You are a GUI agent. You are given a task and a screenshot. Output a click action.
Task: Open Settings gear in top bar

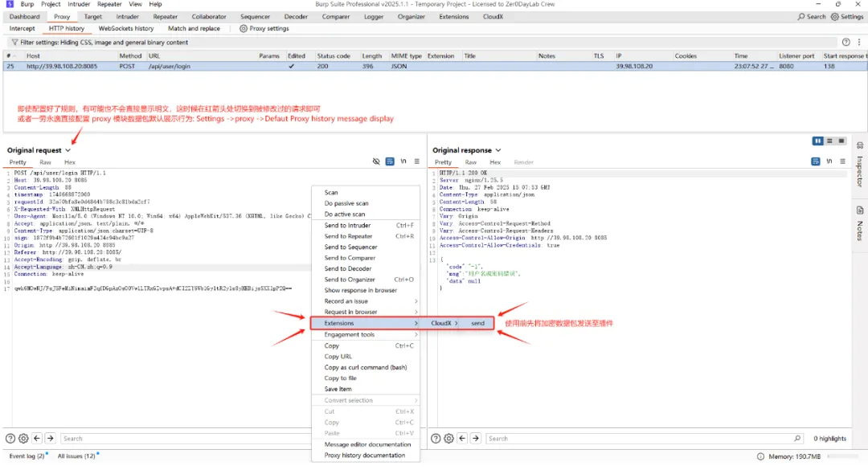835,17
